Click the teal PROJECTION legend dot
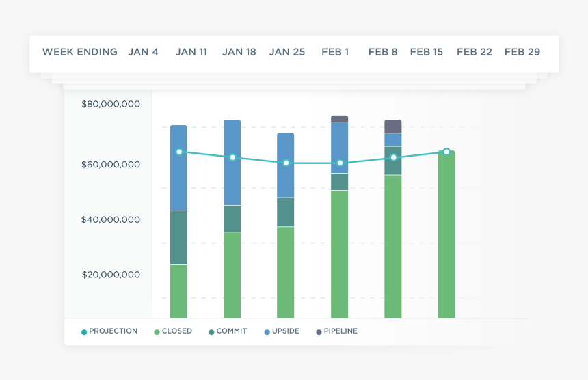The image size is (588, 380). pyautogui.click(x=84, y=332)
